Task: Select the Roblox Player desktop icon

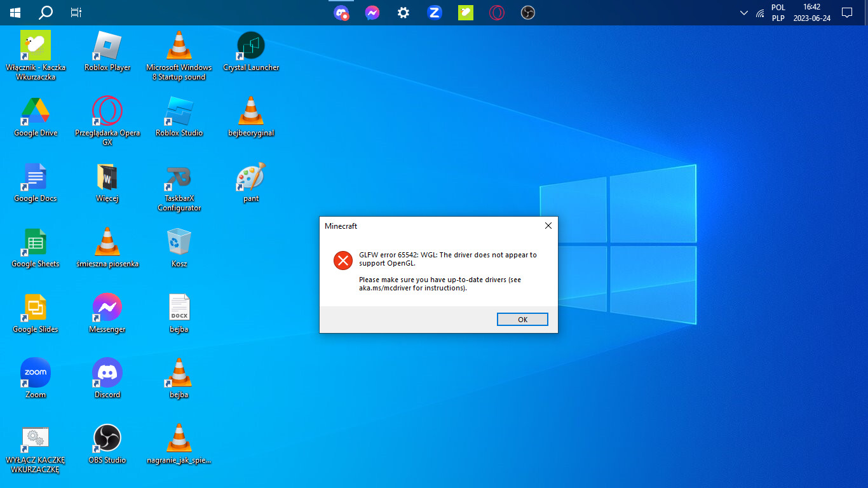Action: [107, 52]
